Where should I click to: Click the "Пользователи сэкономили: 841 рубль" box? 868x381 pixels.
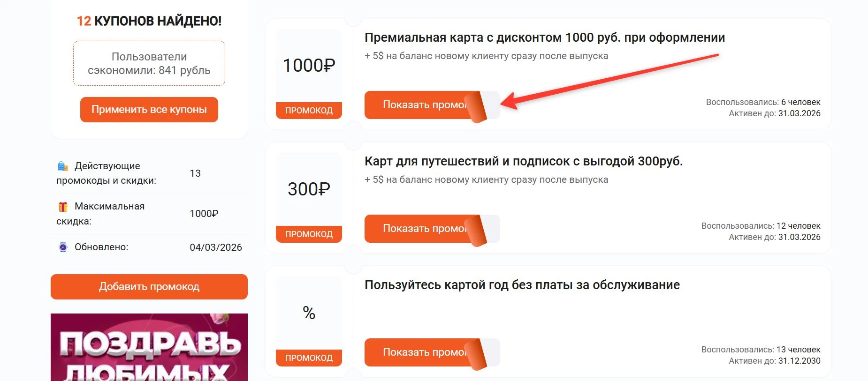point(149,63)
